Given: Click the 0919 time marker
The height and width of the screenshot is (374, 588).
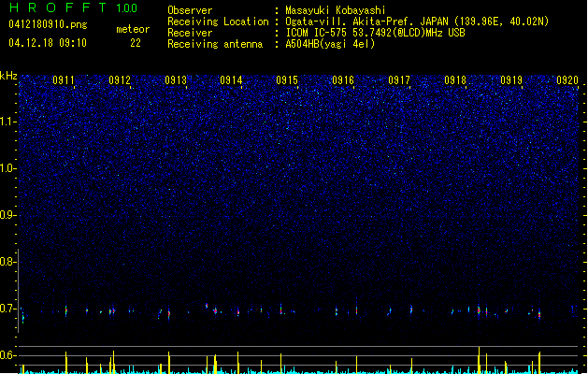Looking at the screenshot, I should click(511, 80).
